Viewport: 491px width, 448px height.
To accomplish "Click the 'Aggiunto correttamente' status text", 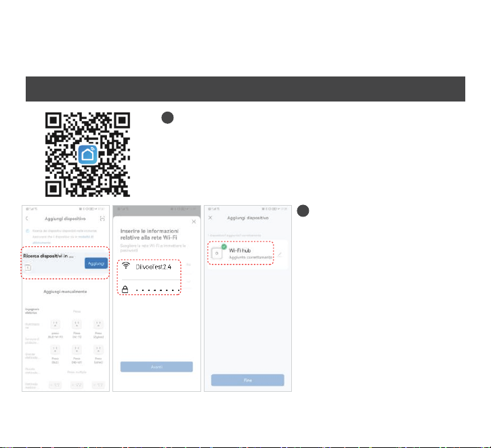I will pos(251,257).
